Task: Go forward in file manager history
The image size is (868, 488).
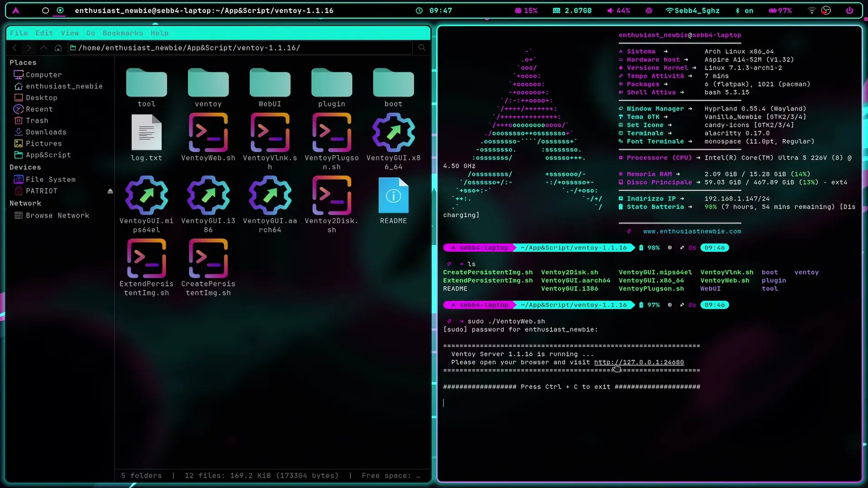Action: tap(29, 48)
